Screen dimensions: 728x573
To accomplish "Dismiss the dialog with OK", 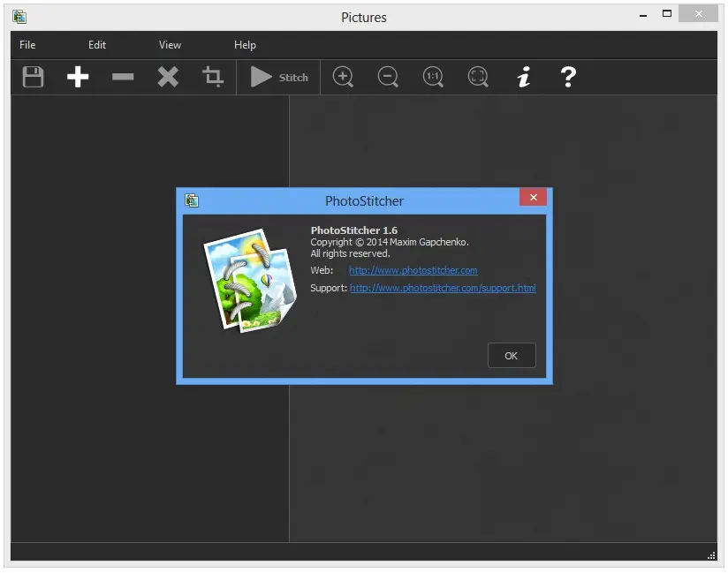I will pyautogui.click(x=511, y=355).
